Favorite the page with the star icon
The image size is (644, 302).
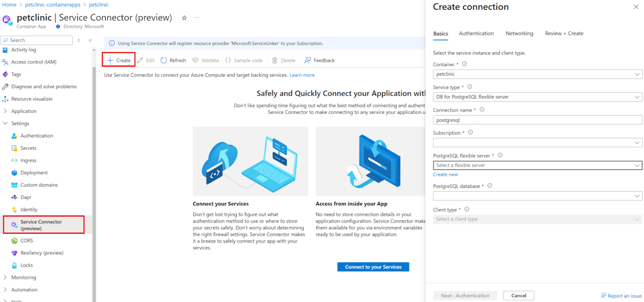184,18
